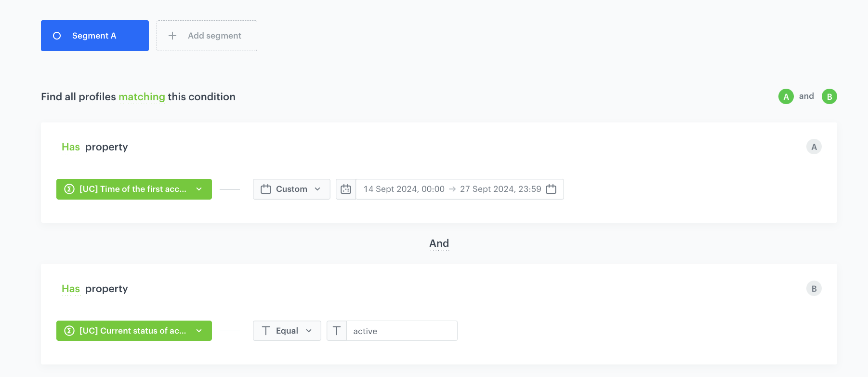The image size is (868, 377).
Task: Click the aggregate icon on first access property
Action: click(x=68, y=189)
